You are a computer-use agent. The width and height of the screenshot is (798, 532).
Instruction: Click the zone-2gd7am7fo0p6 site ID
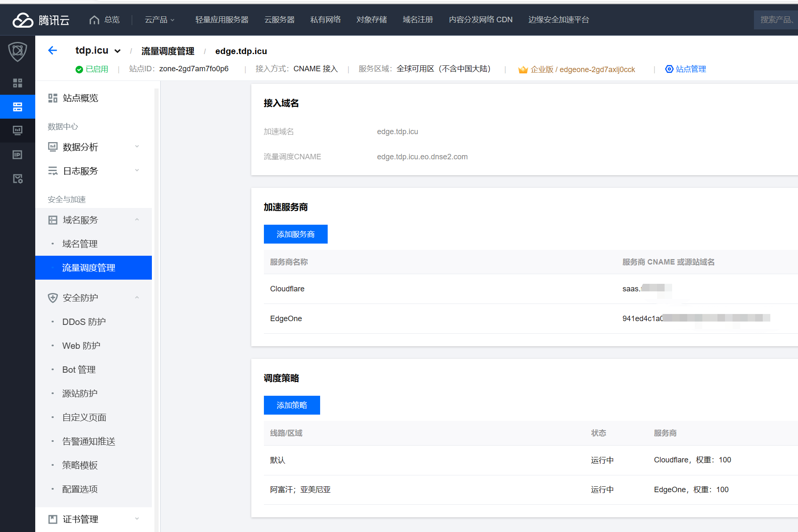[194, 69]
